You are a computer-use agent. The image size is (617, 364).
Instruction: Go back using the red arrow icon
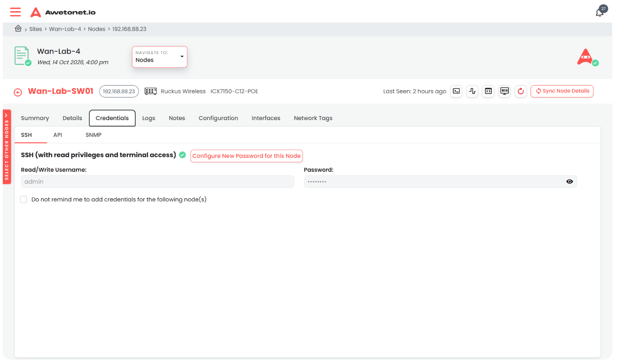[x=18, y=92]
